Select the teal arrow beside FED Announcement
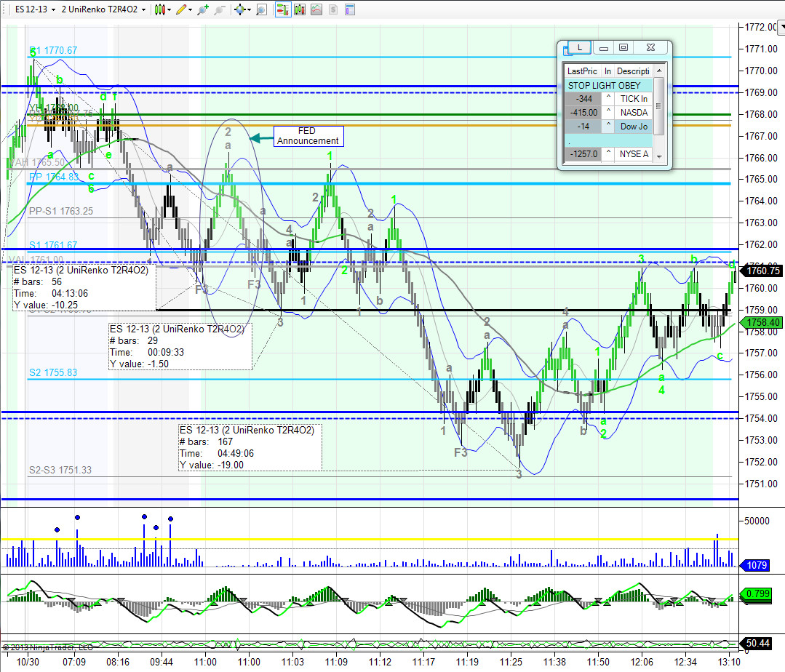 (261, 138)
